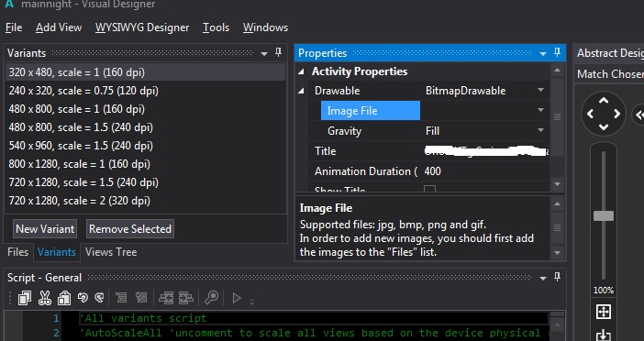Run the designer script with the play icon
Image resolution: width=644 pixels, height=341 pixels.
(x=236, y=298)
